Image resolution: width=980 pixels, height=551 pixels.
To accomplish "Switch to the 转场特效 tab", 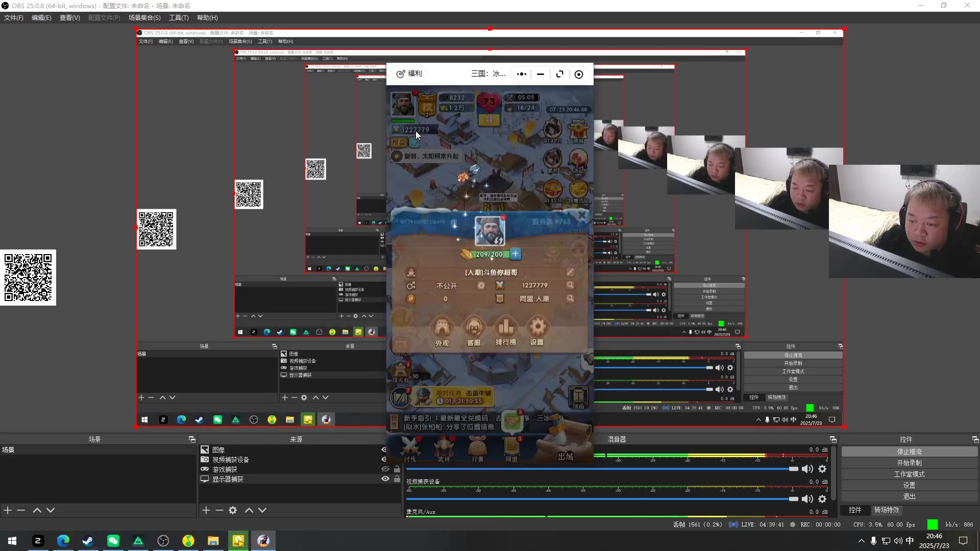I will pos(887,510).
